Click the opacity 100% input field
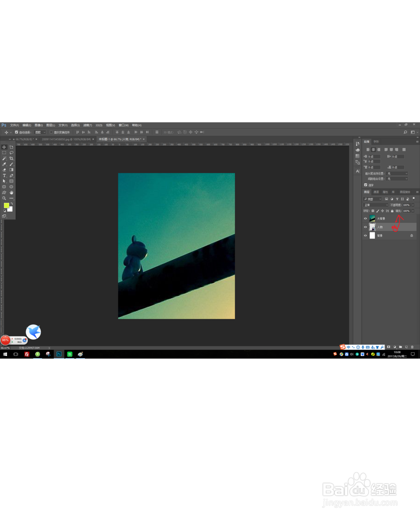 click(x=407, y=205)
